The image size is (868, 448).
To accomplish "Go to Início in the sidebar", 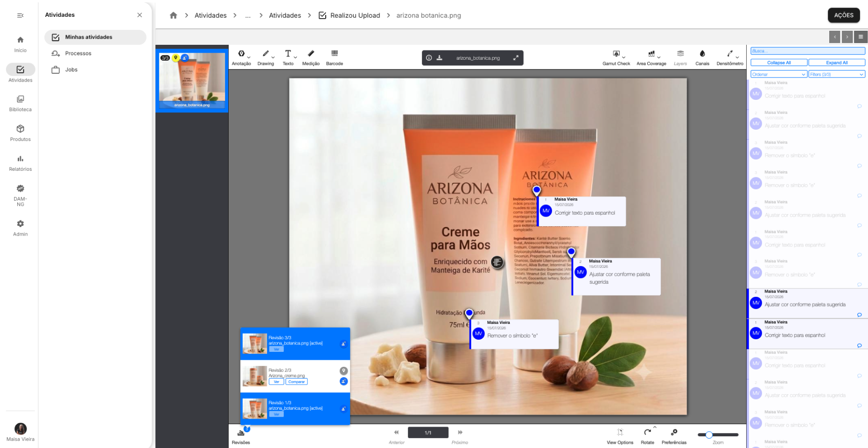I will click(21, 44).
